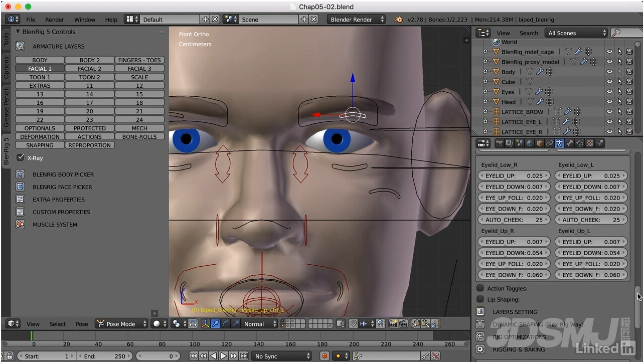This screenshot has width=644, height=363.
Task: Switch to the Grease Pencil sidebar tab
Action: 6,107
